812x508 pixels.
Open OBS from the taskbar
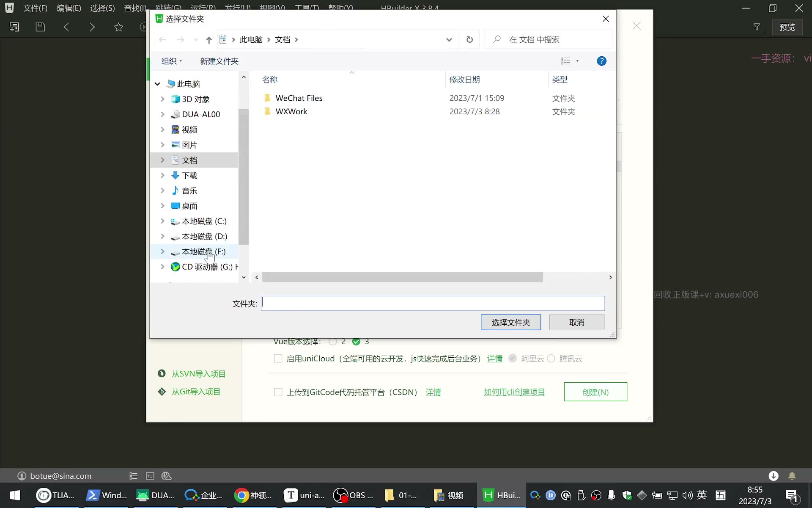click(354, 495)
